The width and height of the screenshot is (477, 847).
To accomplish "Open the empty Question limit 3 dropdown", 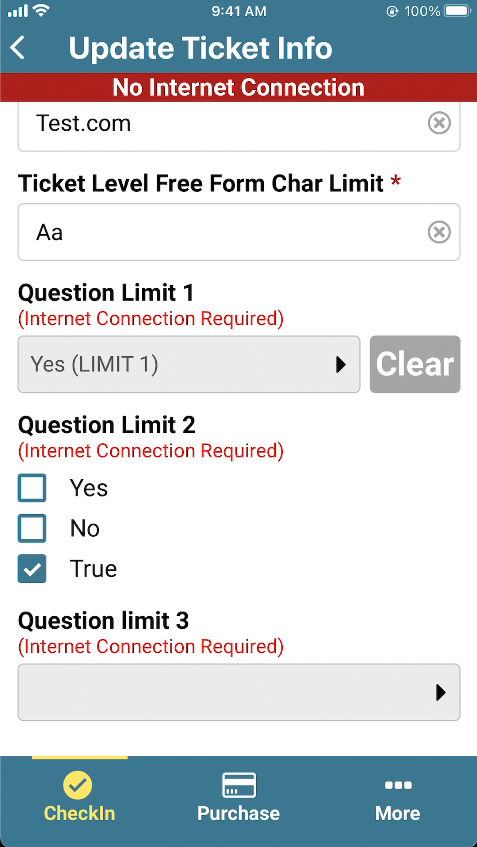I will pos(239,693).
